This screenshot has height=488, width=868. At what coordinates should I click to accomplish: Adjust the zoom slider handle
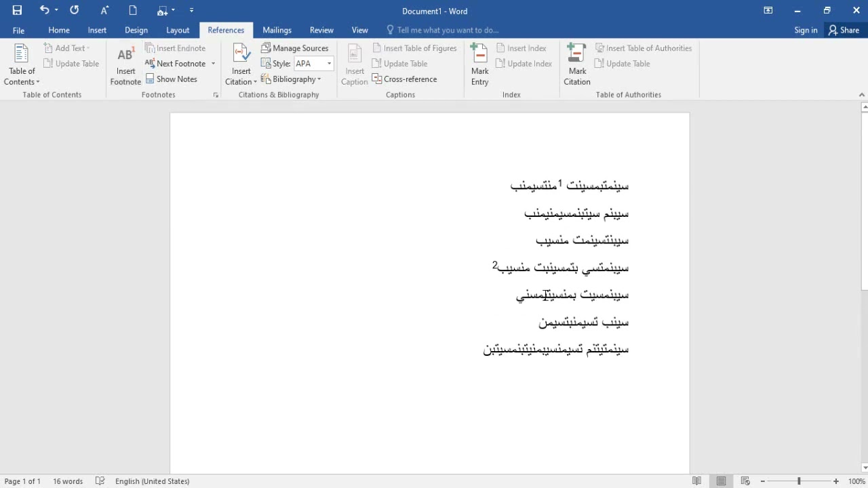tap(799, 481)
